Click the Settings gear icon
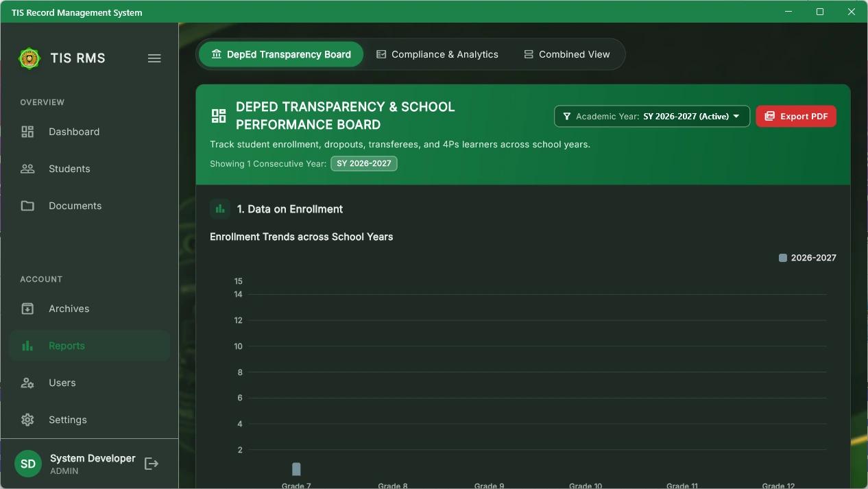Image resolution: width=868 pixels, height=489 pixels. (27, 420)
